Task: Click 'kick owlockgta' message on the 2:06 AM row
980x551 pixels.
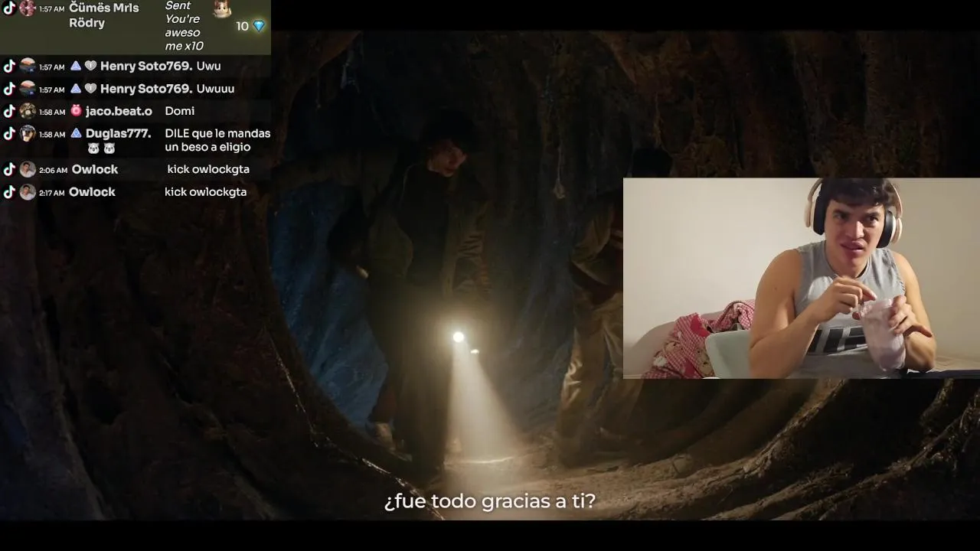Action: [x=208, y=169]
